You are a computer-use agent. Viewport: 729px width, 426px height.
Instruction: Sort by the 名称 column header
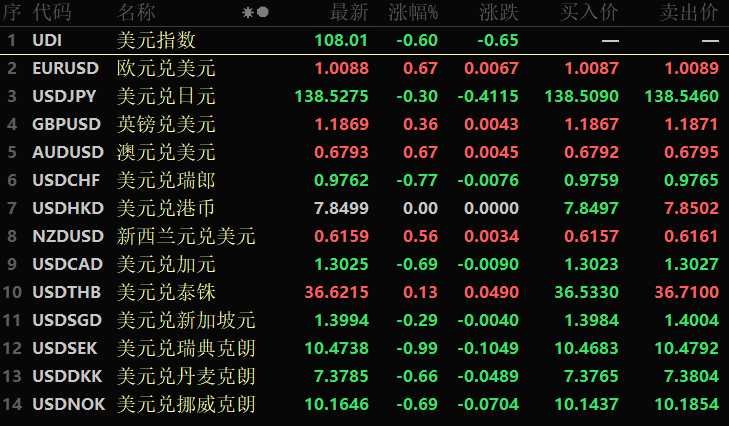click(137, 13)
